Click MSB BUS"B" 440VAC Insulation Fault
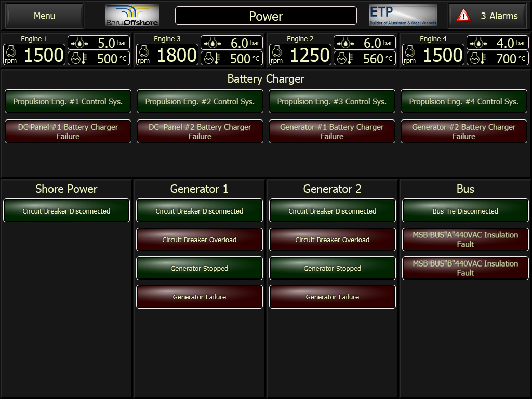This screenshot has width=532, height=399. (x=465, y=268)
